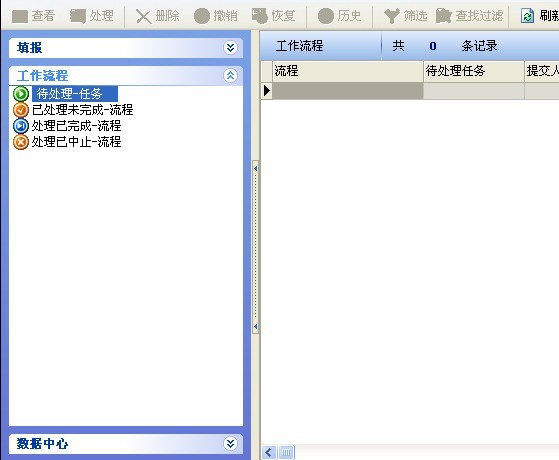Open the 历史 history toolbar icon
This screenshot has height=460, width=559.
click(325, 16)
